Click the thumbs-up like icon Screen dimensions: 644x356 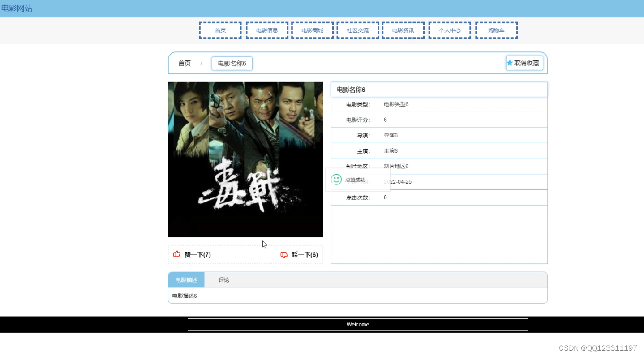(x=177, y=254)
